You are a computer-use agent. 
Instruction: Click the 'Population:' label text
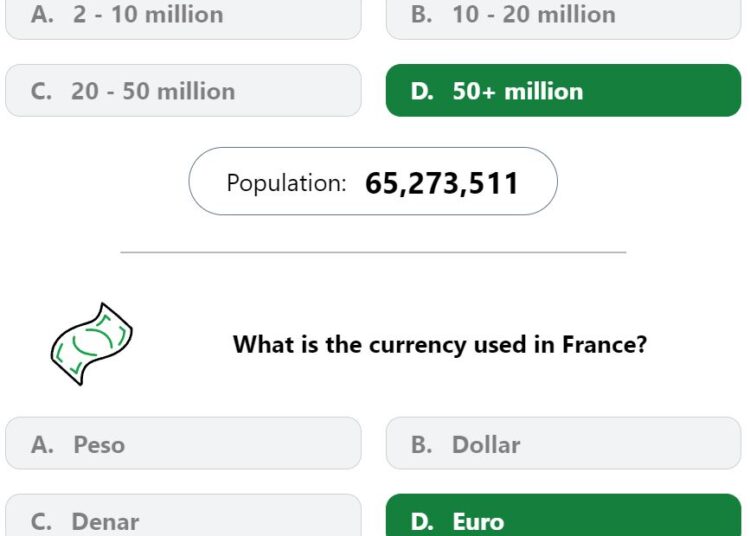pos(287,183)
